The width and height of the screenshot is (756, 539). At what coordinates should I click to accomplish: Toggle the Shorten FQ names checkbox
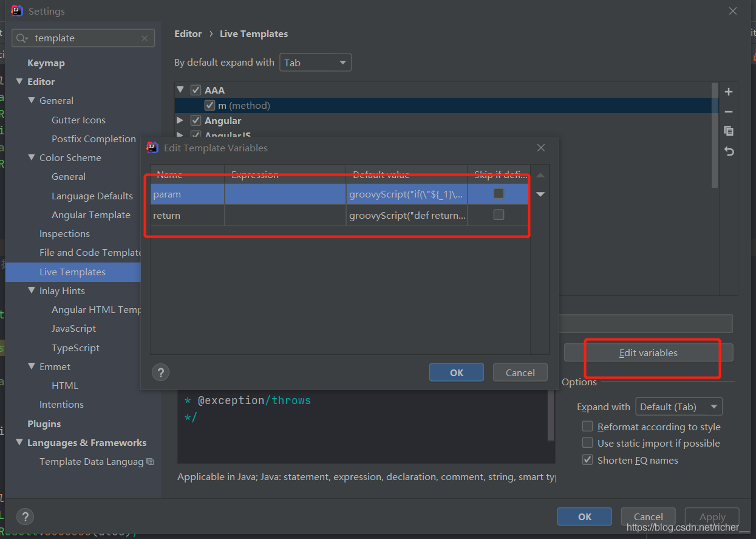click(x=587, y=460)
